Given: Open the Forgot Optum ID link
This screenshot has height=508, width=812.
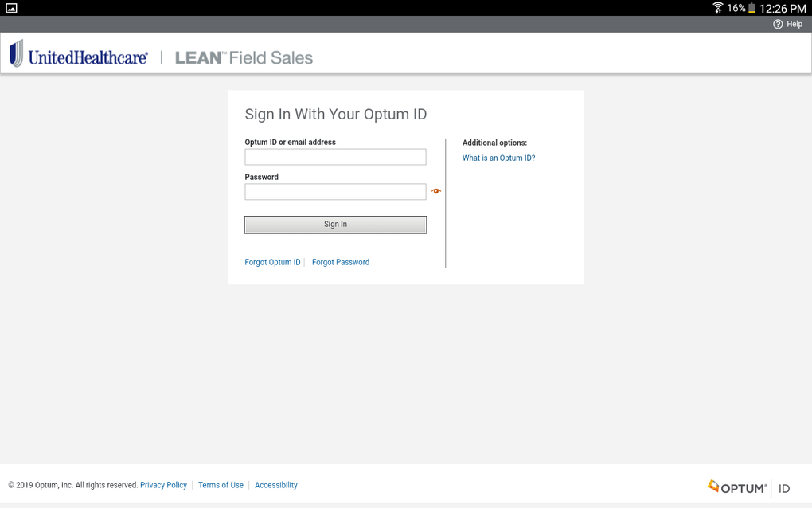Looking at the screenshot, I should [x=272, y=262].
